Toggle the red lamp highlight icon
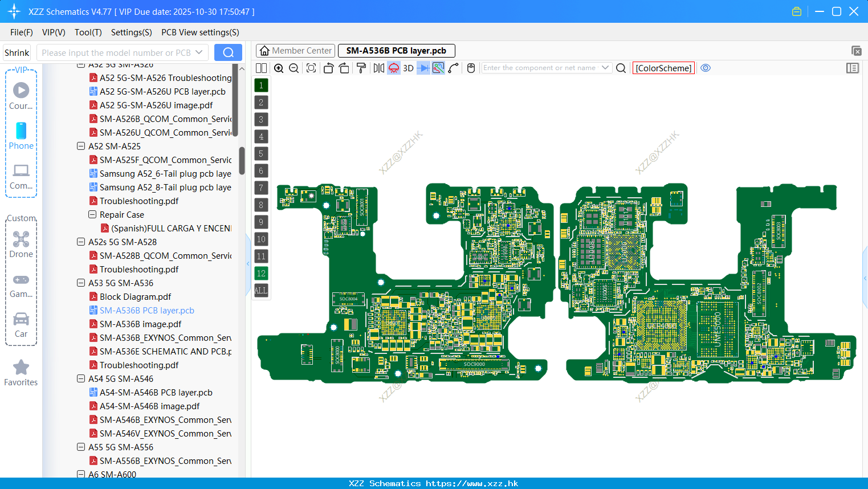The width and height of the screenshot is (868, 489). (x=394, y=68)
